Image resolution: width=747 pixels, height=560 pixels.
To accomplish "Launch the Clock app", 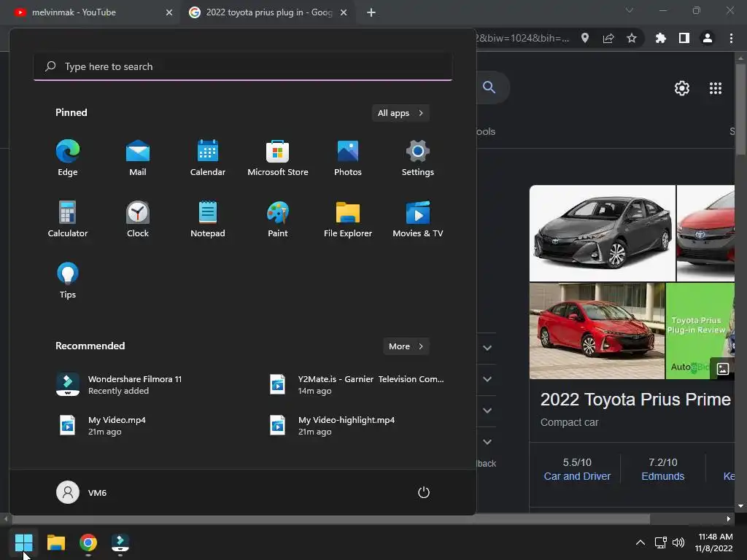I will tap(138, 219).
